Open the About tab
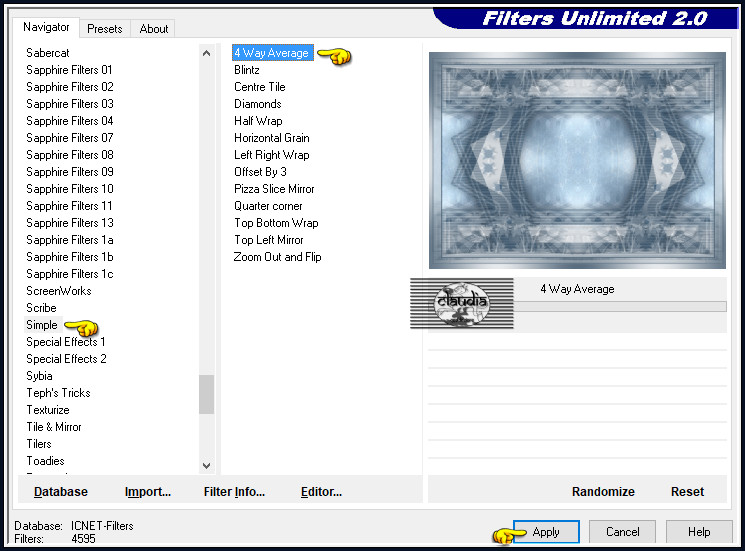Image resolution: width=745 pixels, height=551 pixels. (153, 29)
